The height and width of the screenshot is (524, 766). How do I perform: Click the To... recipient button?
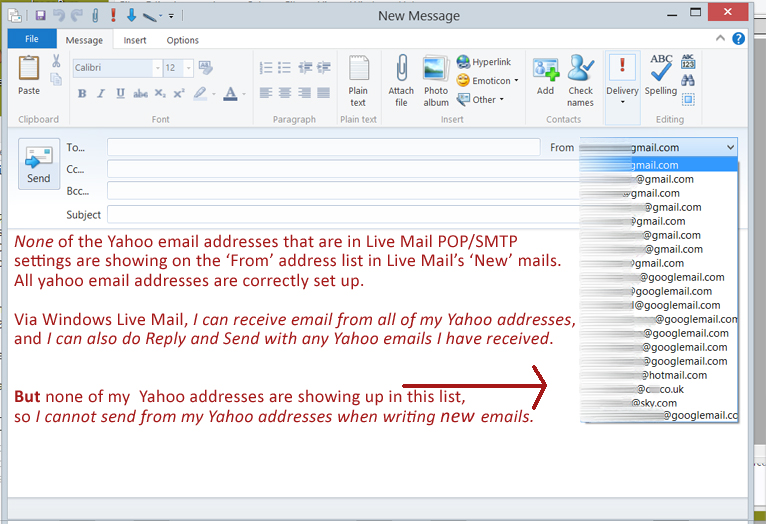coord(76,147)
